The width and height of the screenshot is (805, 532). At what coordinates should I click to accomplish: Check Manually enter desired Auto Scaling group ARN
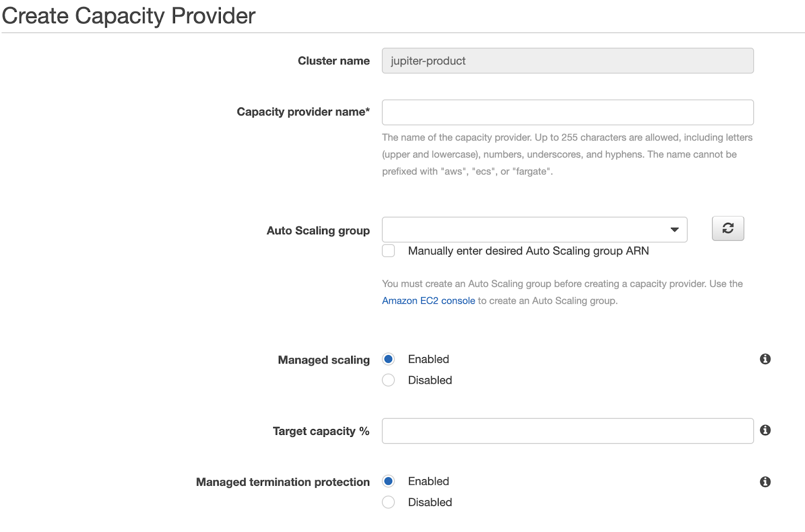[x=388, y=251]
